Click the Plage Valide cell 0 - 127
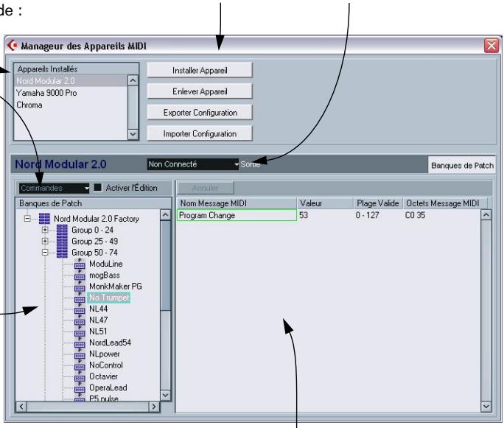Image resolution: width=504 pixels, height=428 pixels. 378,215
